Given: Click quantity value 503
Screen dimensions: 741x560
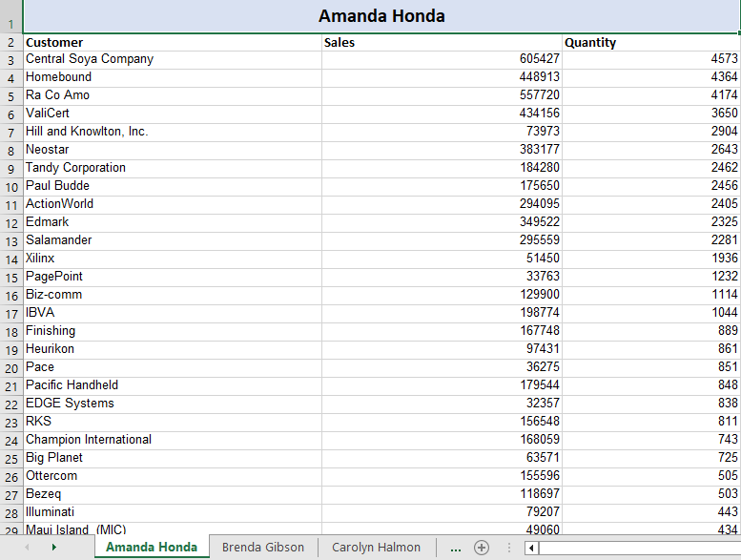Looking at the screenshot, I should pos(651,495).
